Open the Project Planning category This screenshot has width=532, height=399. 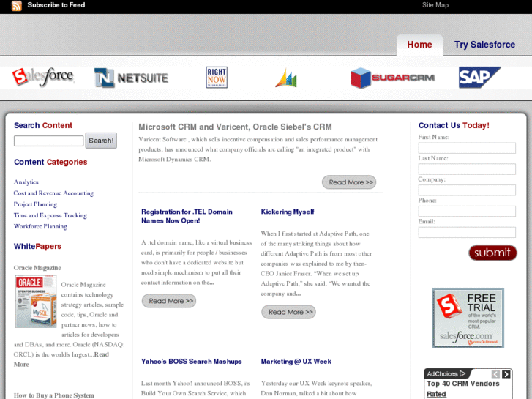point(35,204)
